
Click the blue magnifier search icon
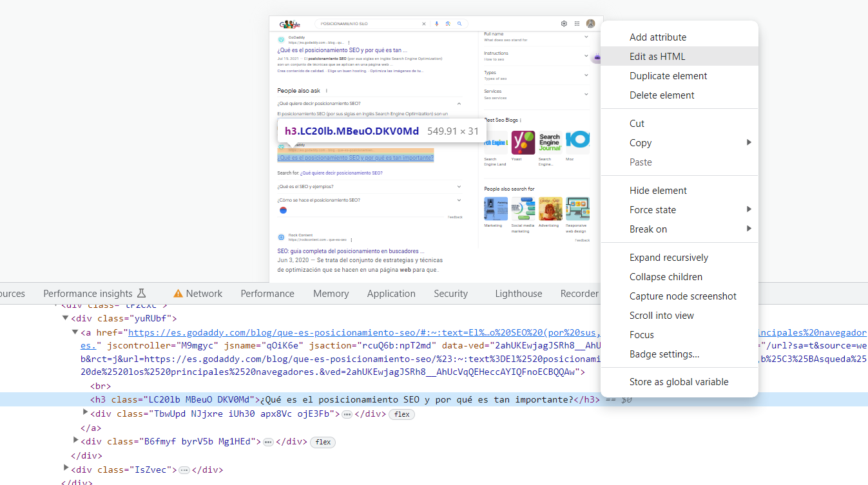(x=459, y=24)
